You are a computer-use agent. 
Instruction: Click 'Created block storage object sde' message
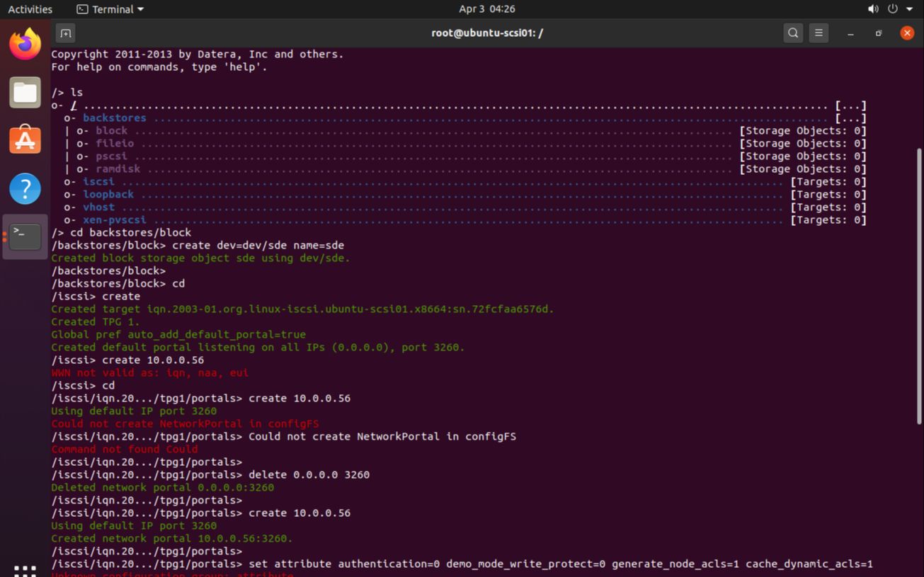point(200,258)
